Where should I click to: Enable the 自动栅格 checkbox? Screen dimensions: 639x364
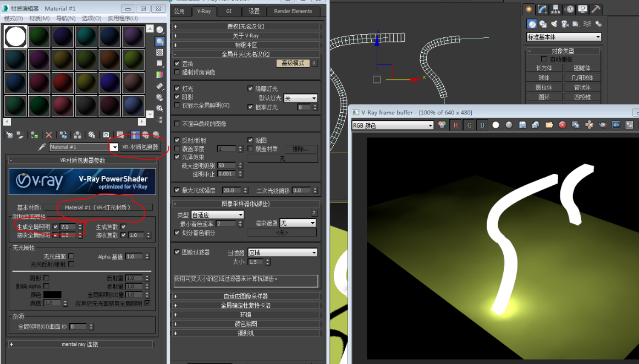click(x=544, y=58)
